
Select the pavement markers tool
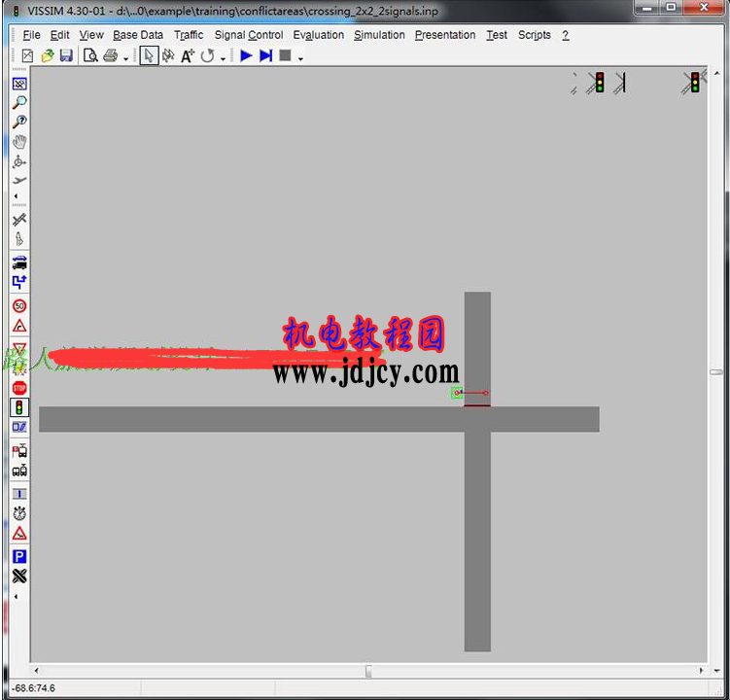click(x=19, y=238)
